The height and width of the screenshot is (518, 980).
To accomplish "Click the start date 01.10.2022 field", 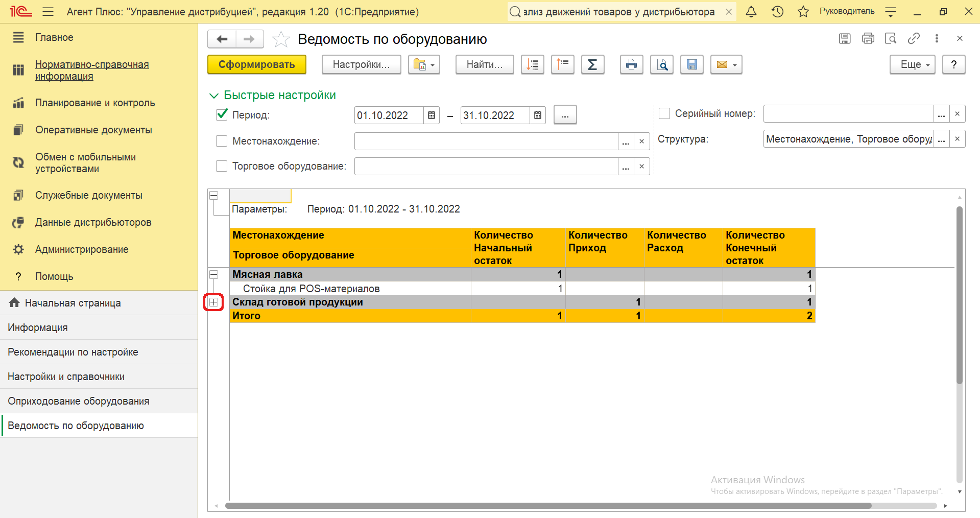I will click(389, 115).
